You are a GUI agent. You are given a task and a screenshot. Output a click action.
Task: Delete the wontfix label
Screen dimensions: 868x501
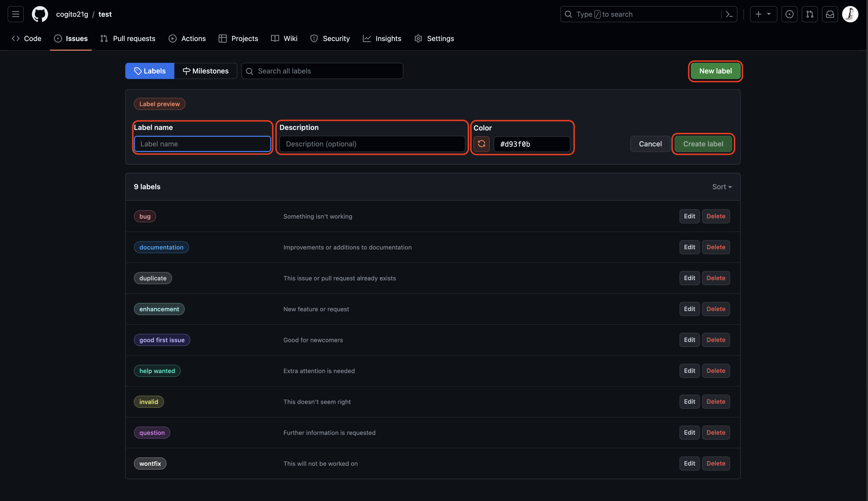coord(716,463)
